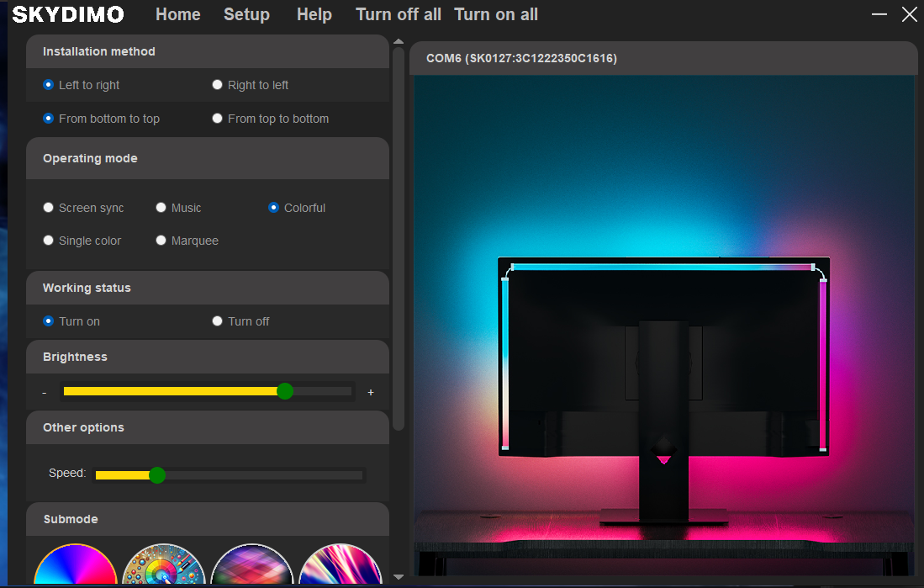Viewport: 924px width, 588px height.
Task: Select the rainbow color wheel submode
Action: pyautogui.click(x=76, y=565)
